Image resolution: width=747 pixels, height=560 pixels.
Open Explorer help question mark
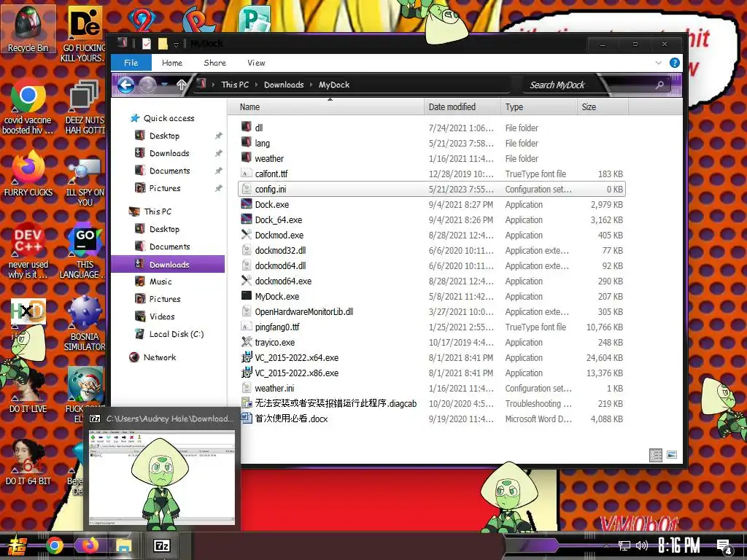pyautogui.click(x=675, y=63)
